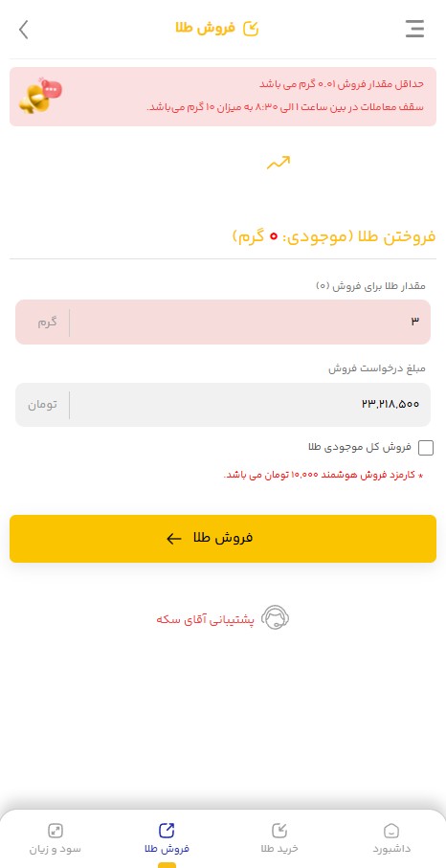
Task: Select the خرید طلا tab label
Action: click(279, 849)
